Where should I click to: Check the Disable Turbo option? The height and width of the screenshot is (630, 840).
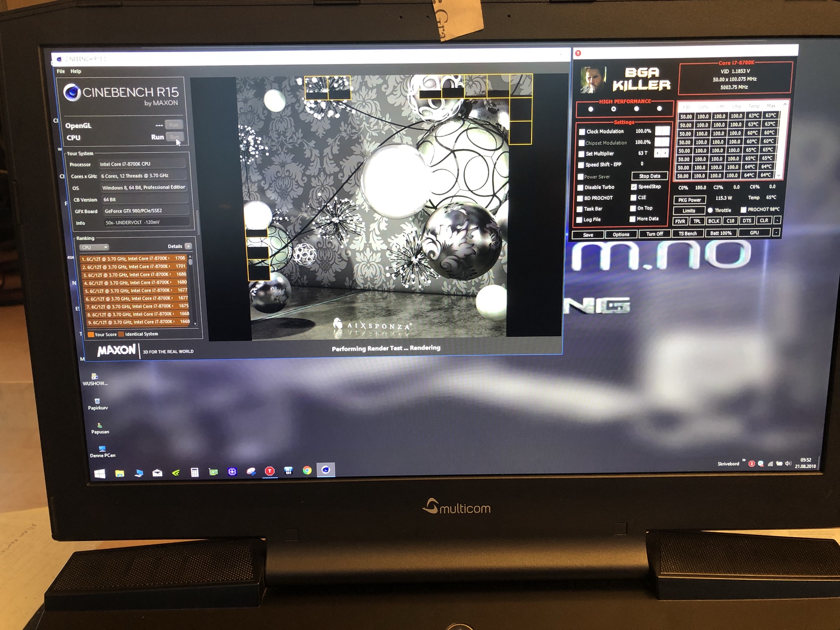[x=580, y=187]
